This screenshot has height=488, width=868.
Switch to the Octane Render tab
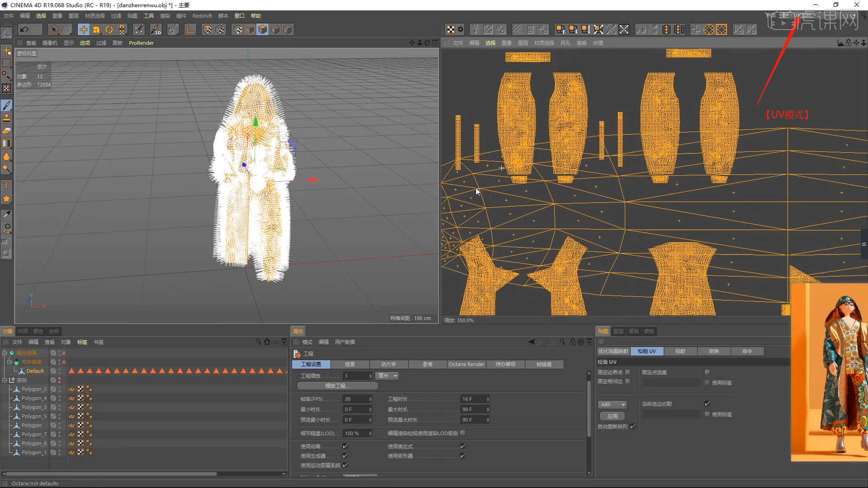(x=466, y=364)
